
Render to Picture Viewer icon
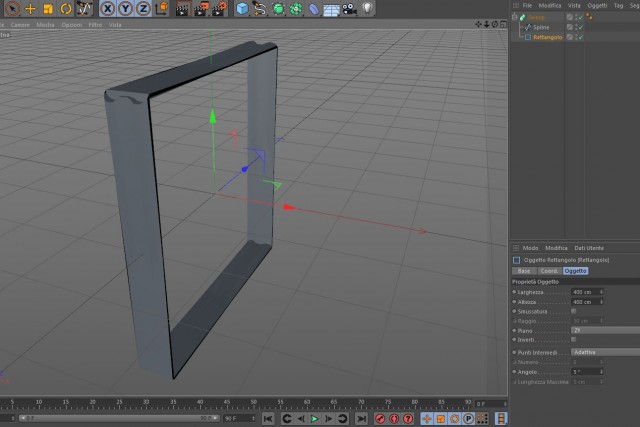click(x=201, y=9)
